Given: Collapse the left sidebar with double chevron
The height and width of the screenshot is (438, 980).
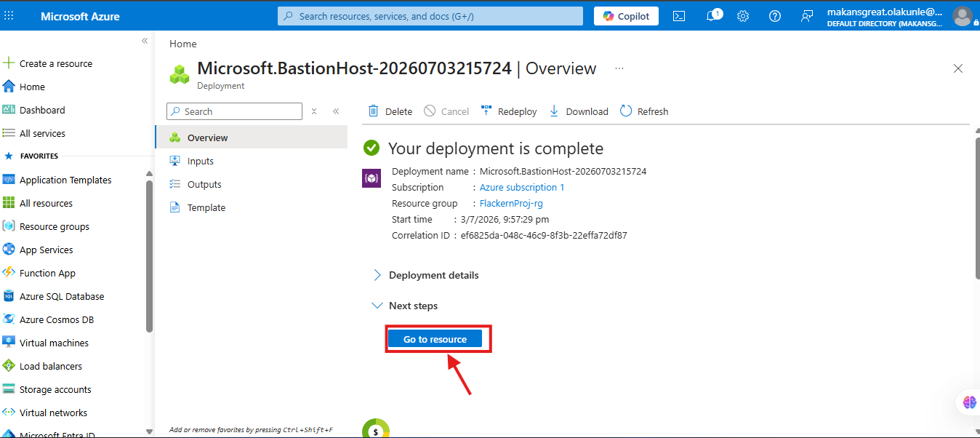Looking at the screenshot, I should coord(144,41).
